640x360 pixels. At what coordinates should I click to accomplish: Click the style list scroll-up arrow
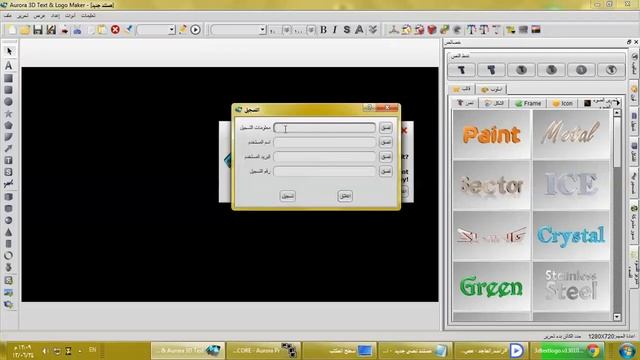(617, 113)
